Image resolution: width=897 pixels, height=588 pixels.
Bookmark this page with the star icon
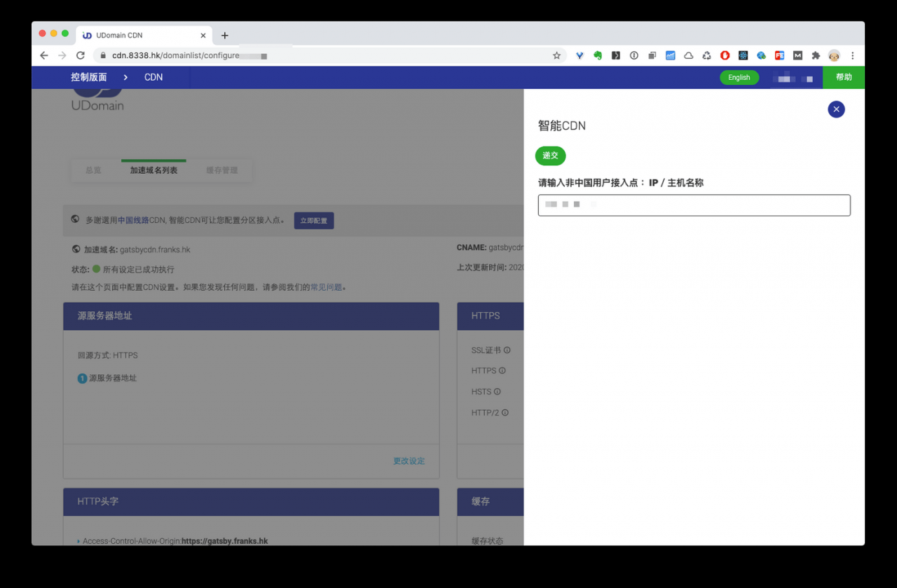tap(556, 55)
